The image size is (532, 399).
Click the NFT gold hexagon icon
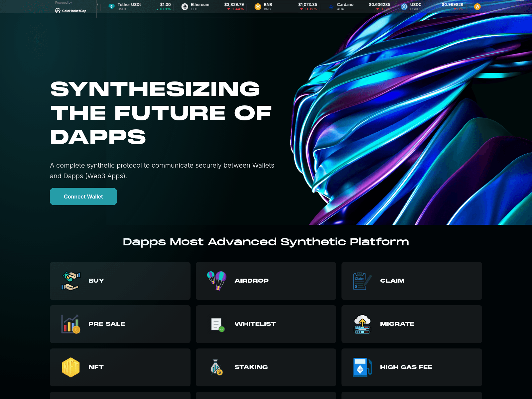[71, 367]
